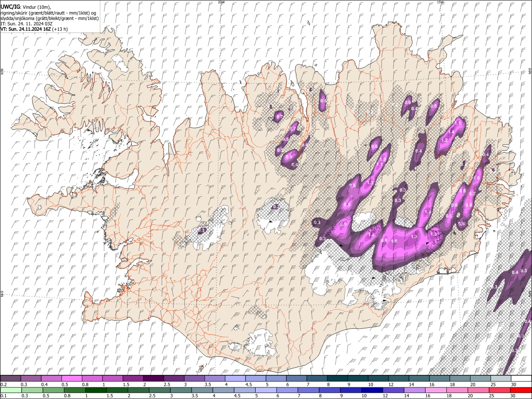This screenshot has width=532, height=399.
Task: Click the 'rigning/skúrir' rain legend description line
Action: (48, 12)
